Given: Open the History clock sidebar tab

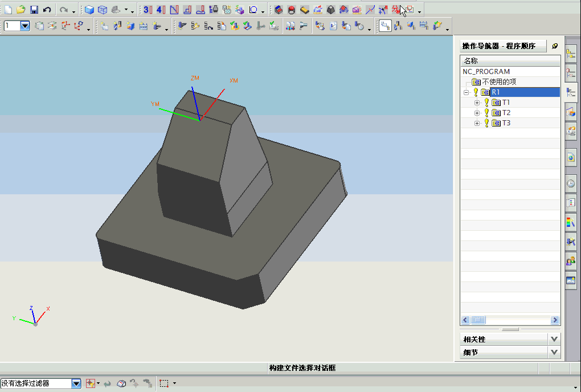Looking at the screenshot, I should pos(571,183).
